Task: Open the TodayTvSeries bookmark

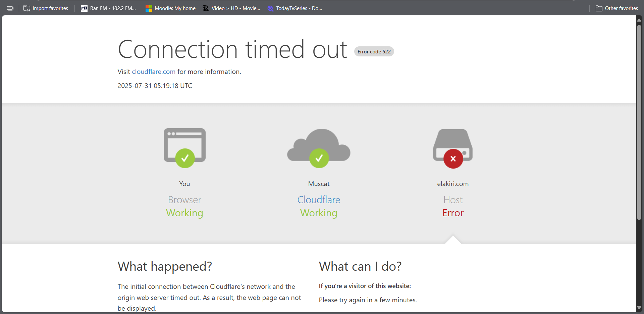Action: pos(295,8)
